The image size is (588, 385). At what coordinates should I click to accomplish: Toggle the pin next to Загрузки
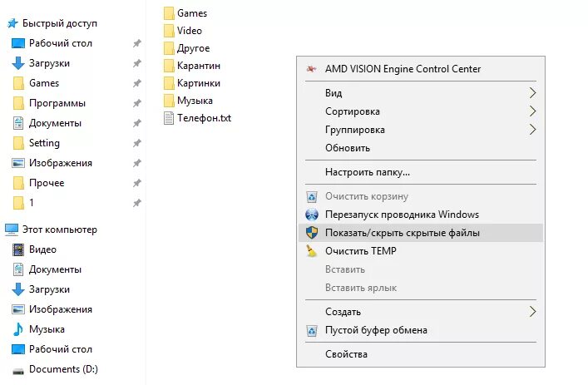(x=136, y=63)
